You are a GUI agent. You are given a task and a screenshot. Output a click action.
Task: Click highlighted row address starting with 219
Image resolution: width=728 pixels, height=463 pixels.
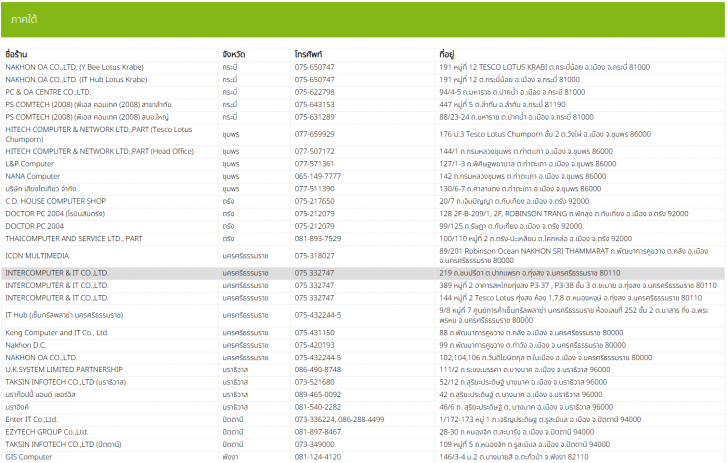(530, 273)
